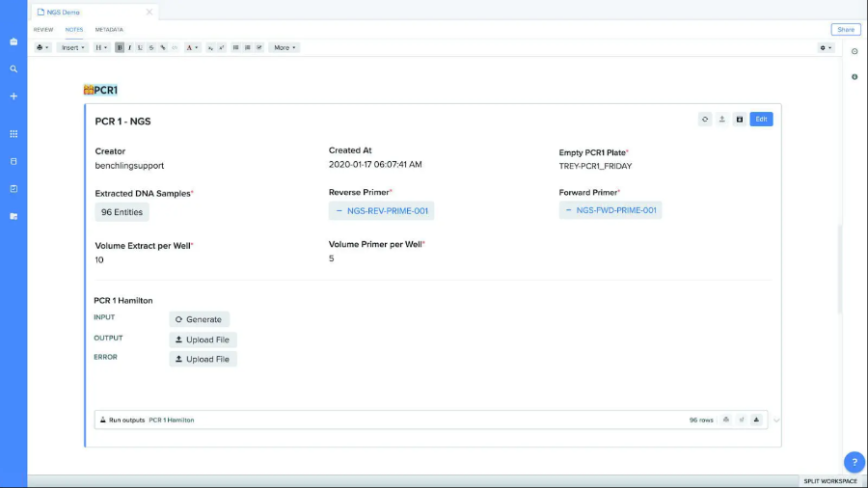Open the search icon in left sidebar
The image size is (868, 488).
click(x=14, y=69)
